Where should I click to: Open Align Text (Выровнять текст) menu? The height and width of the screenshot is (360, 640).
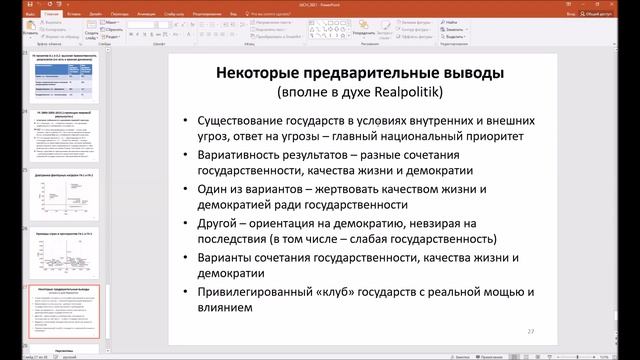[x=269, y=29]
